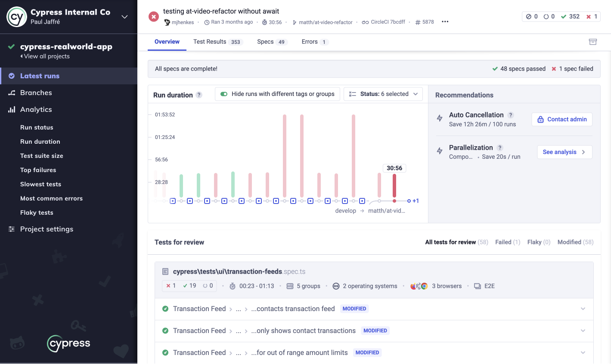Click the Contact admin button

pyautogui.click(x=562, y=119)
